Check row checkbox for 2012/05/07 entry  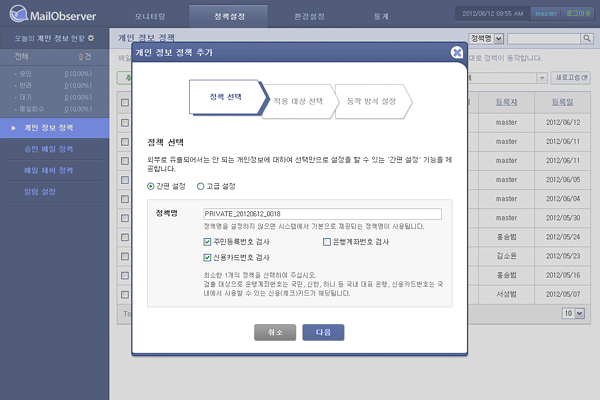point(125,294)
